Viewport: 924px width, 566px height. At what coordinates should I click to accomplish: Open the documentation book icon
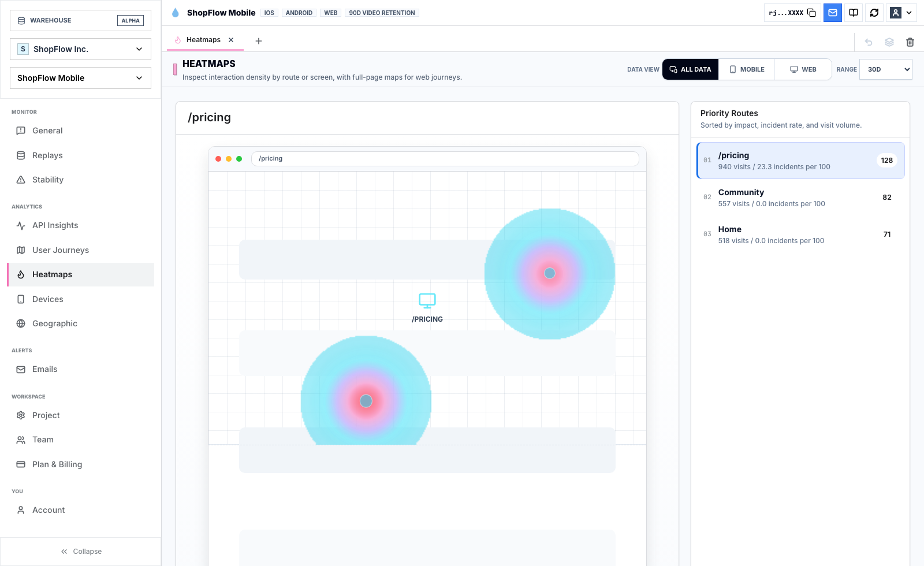pos(854,13)
